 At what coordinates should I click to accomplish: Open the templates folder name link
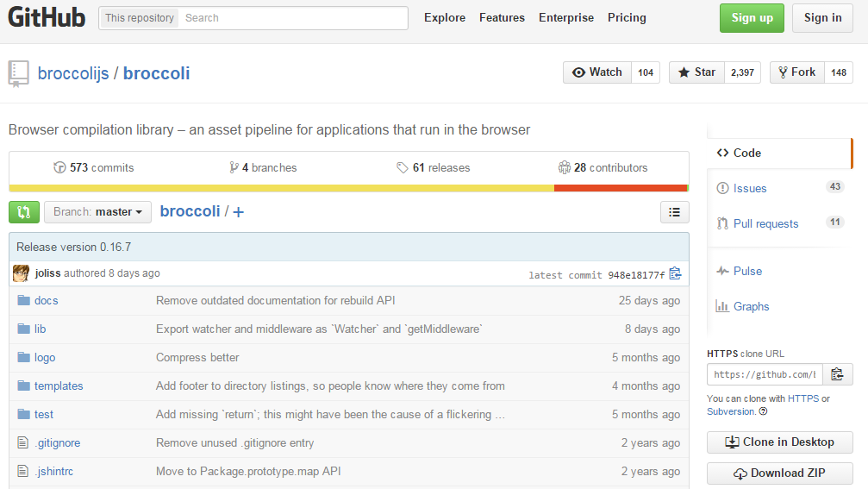[59, 386]
